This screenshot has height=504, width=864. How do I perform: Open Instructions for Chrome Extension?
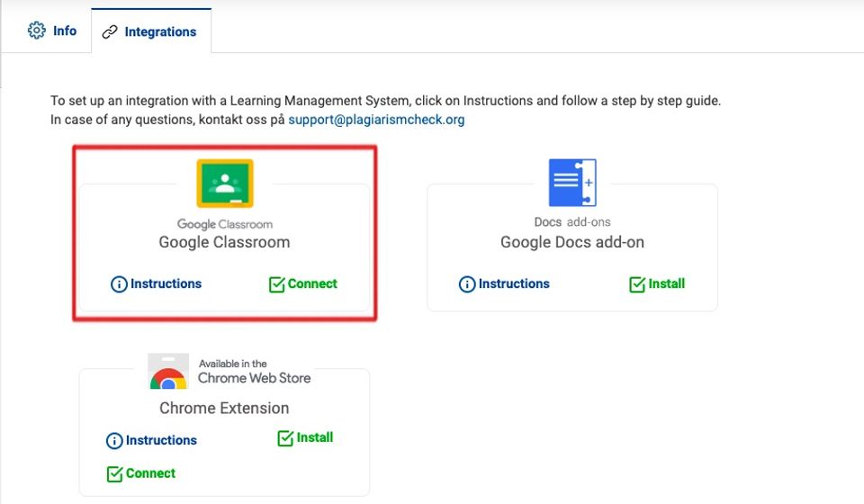point(160,440)
